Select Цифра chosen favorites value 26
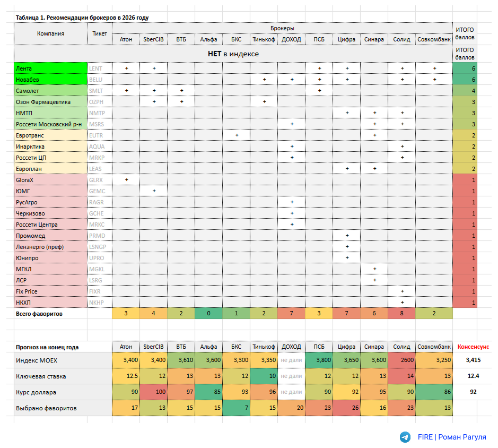The width and height of the screenshot is (498, 448). (346, 408)
